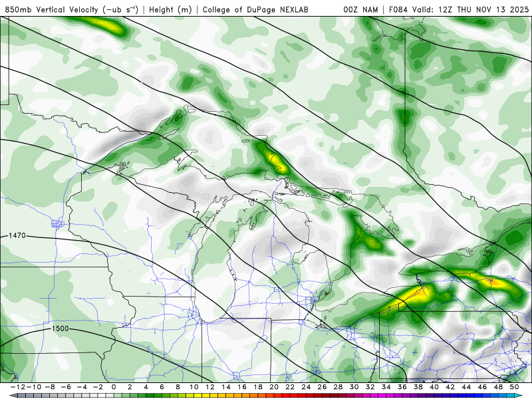532x399 pixels.
Task: Click the 1500 height contour label
Action: tap(60, 329)
